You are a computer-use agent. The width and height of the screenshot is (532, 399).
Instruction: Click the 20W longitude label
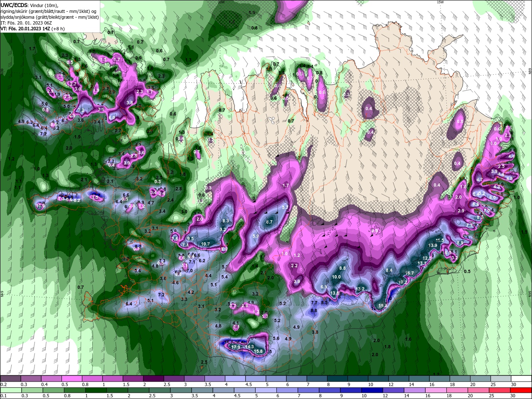point(221,2)
